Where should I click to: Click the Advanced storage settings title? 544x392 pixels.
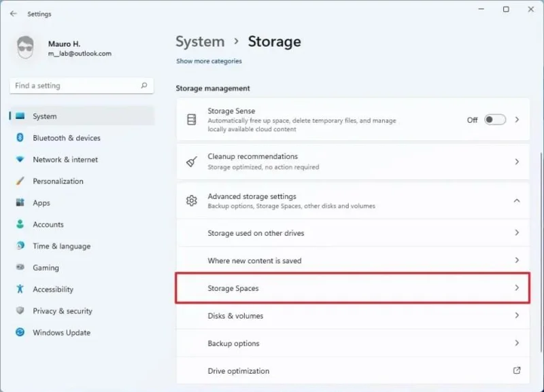(252, 196)
